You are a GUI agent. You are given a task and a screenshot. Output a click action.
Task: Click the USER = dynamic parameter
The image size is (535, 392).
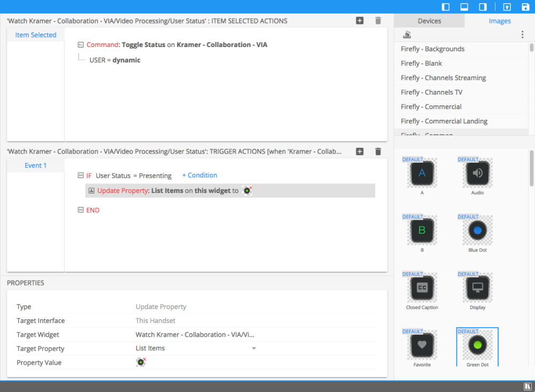(114, 60)
